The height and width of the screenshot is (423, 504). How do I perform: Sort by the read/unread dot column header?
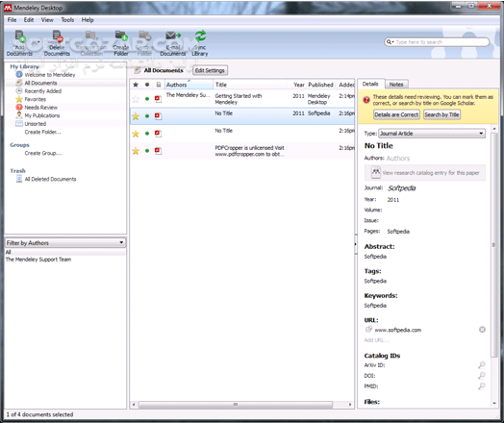[x=147, y=85]
